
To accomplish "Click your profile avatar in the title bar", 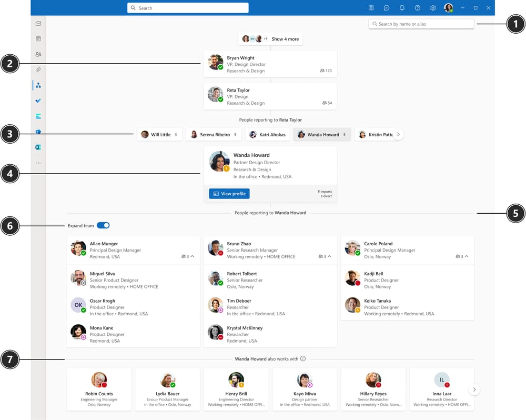I will [x=448, y=7].
